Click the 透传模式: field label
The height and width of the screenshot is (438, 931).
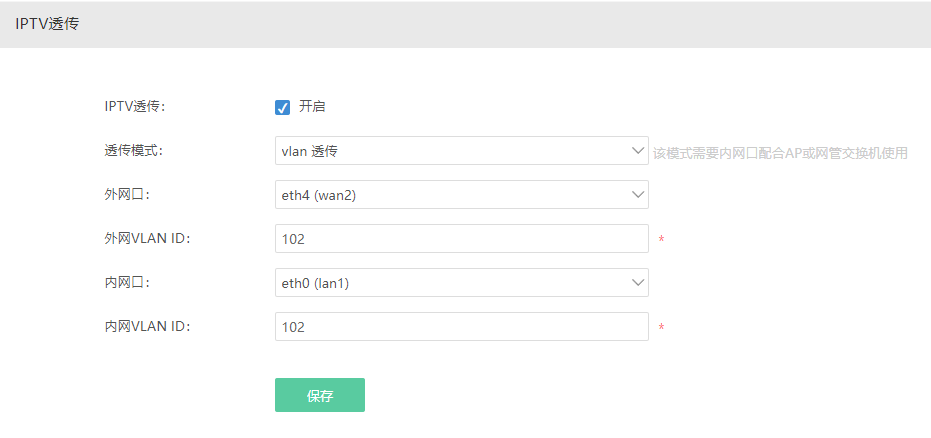[x=134, y=151]
